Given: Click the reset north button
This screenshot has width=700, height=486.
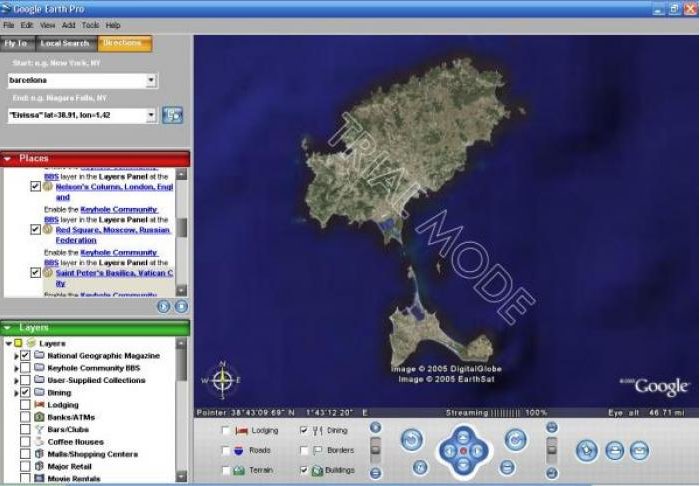Looking at the screenshot, I should (x=420, y=467).
